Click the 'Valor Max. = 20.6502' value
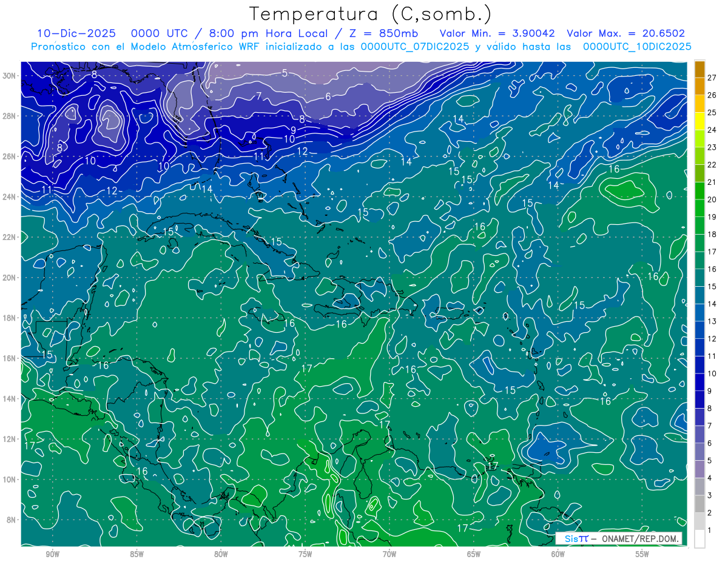This screenshot has width=728, height=562. (626, 33)
